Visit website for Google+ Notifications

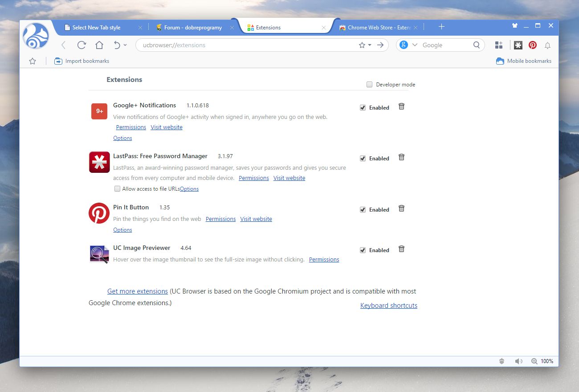pos(167,127)
